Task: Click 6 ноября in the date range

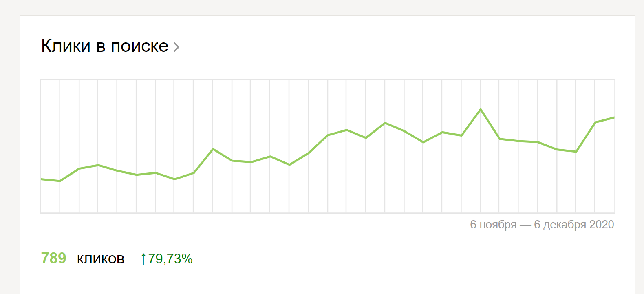Action: 493,225
